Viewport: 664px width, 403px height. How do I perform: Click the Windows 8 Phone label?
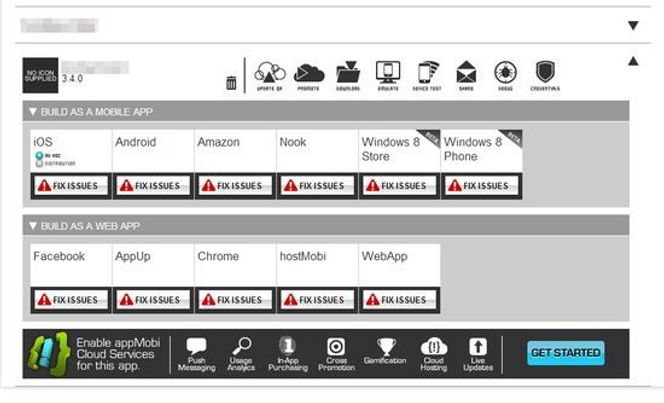click(x=473, y=149)
